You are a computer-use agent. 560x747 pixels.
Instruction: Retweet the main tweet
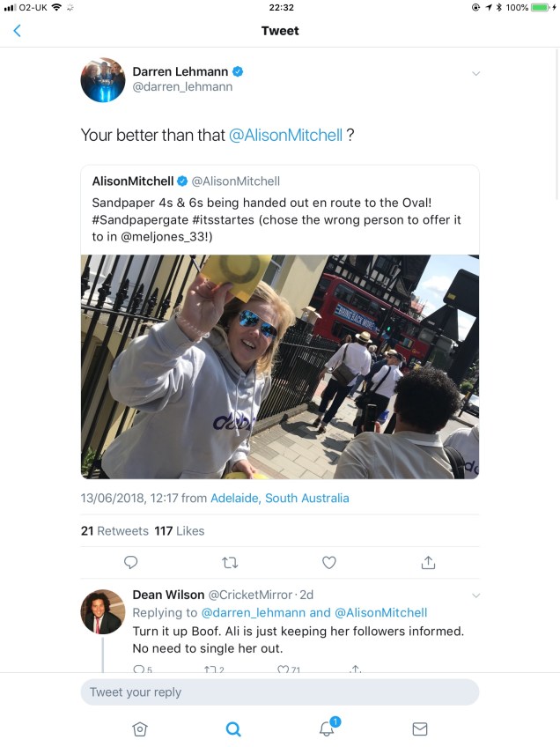[230, 562]
